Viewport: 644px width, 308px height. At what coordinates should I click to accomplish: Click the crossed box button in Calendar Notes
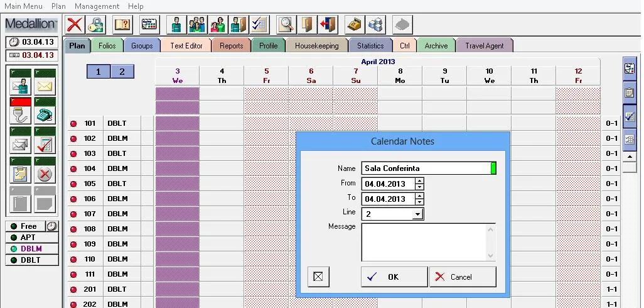coord(318,277)
